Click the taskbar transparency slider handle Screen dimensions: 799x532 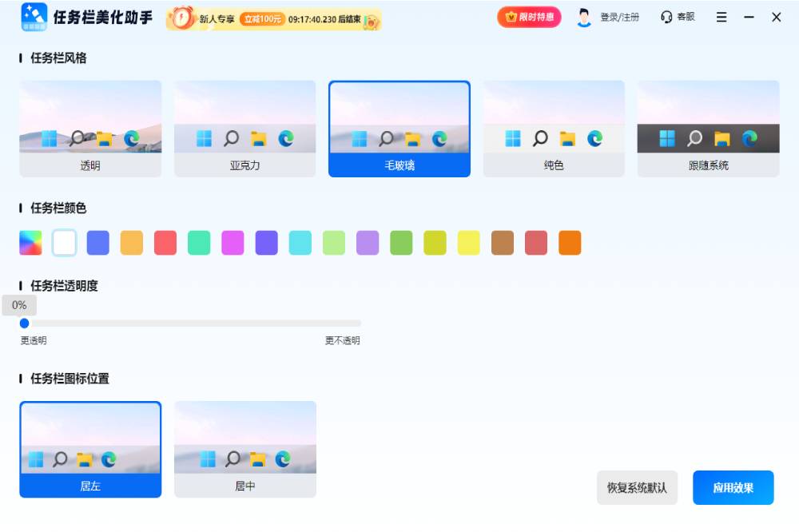point(24,324)
